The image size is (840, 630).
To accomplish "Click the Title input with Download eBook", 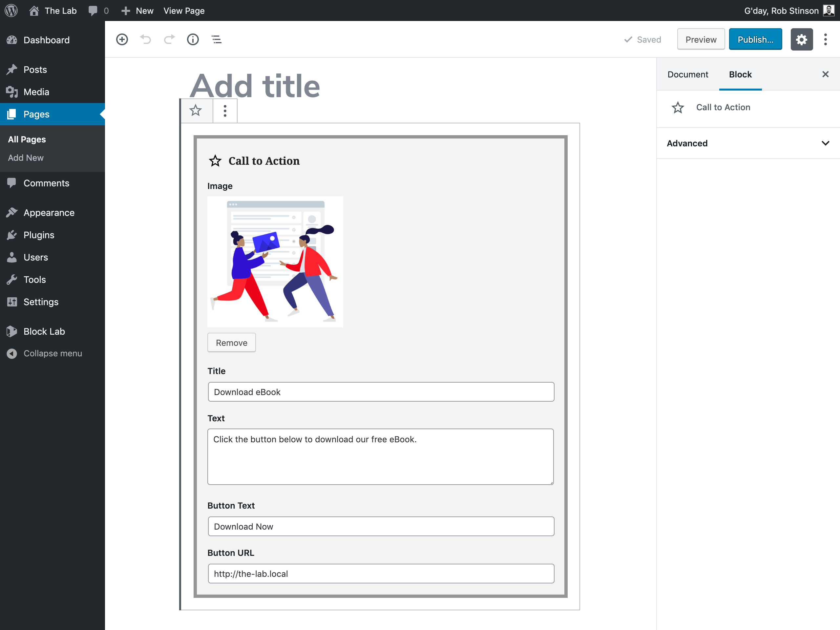I will 381,392.
